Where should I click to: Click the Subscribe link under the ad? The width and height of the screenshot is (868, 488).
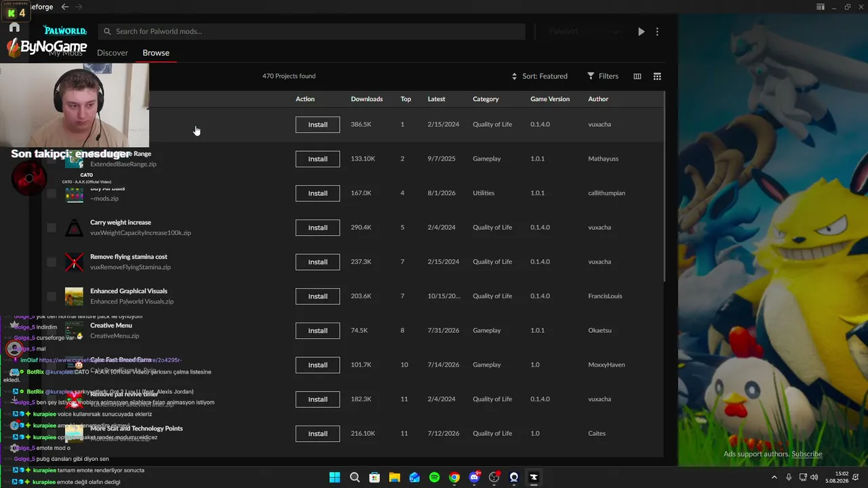[x=807, y=454]
